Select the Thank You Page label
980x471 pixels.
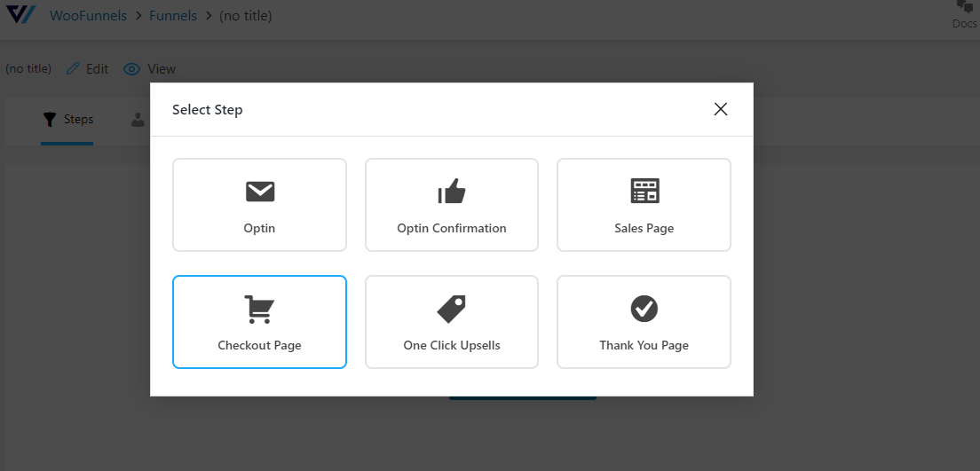(644, 345)
